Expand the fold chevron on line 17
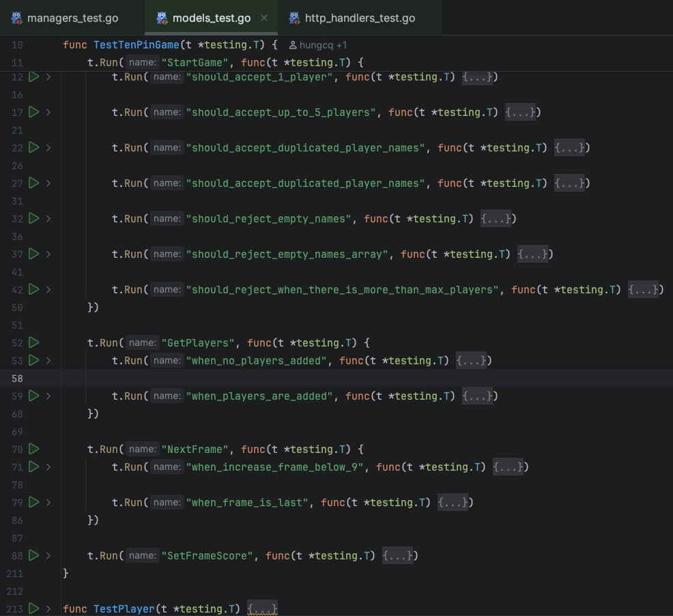The width and height of the screenshot is (673, 616). point(48,113)
